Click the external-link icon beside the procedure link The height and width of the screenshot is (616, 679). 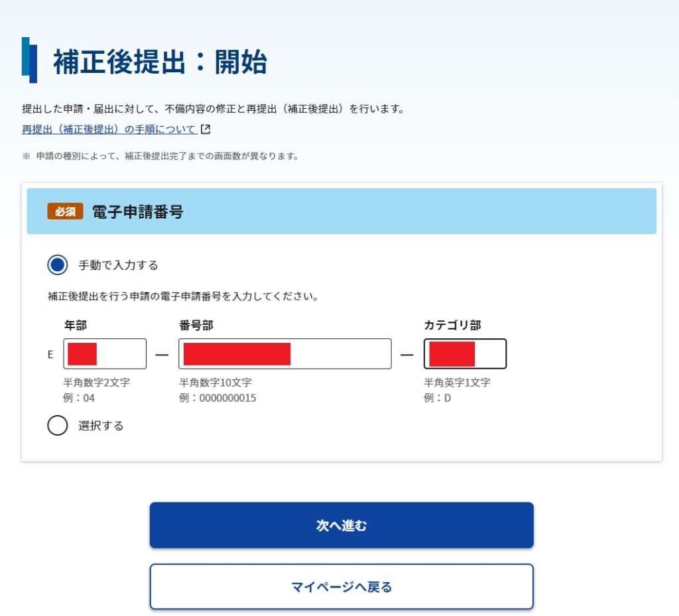(x=206, y=130)
